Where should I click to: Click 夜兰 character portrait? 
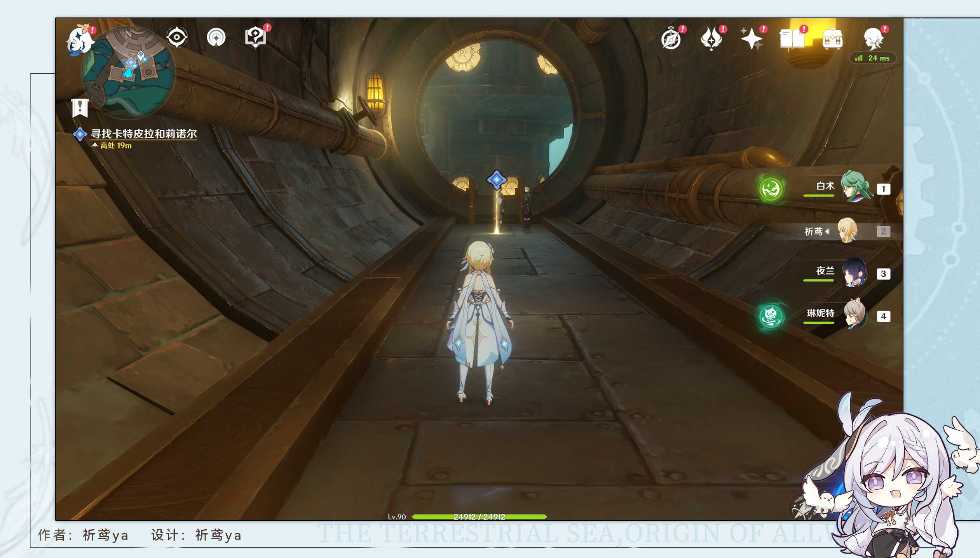click(x=855, y=273)
